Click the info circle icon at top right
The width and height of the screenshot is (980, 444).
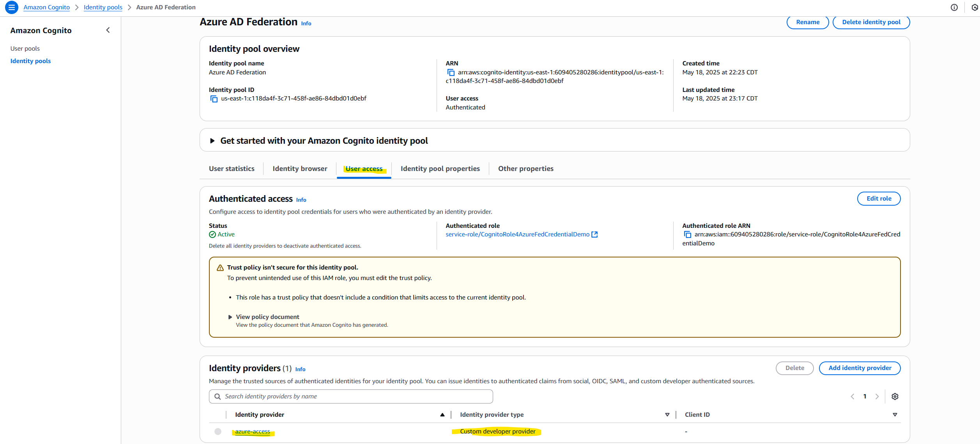[954, 7]
